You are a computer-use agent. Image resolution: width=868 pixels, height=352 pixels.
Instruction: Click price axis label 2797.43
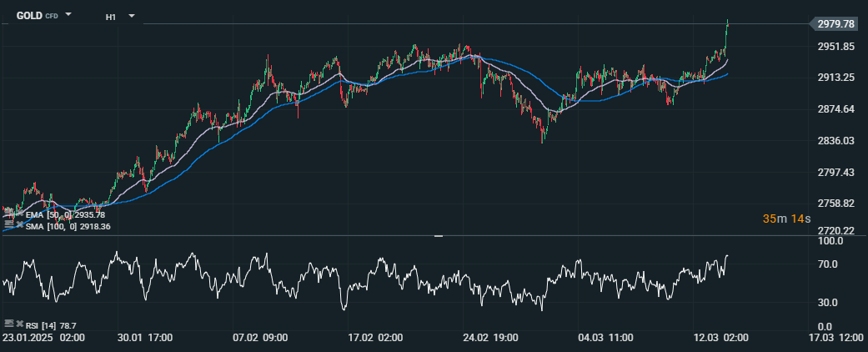835,173
